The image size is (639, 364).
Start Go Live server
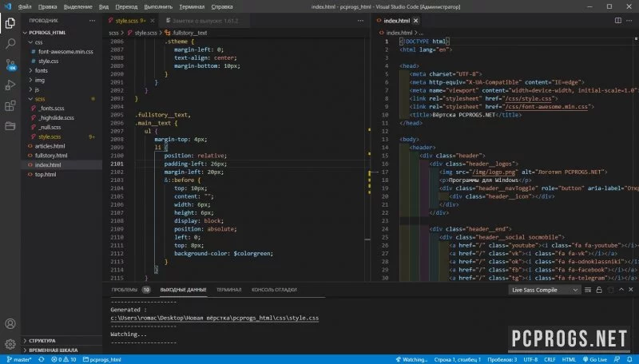point(595,359)
